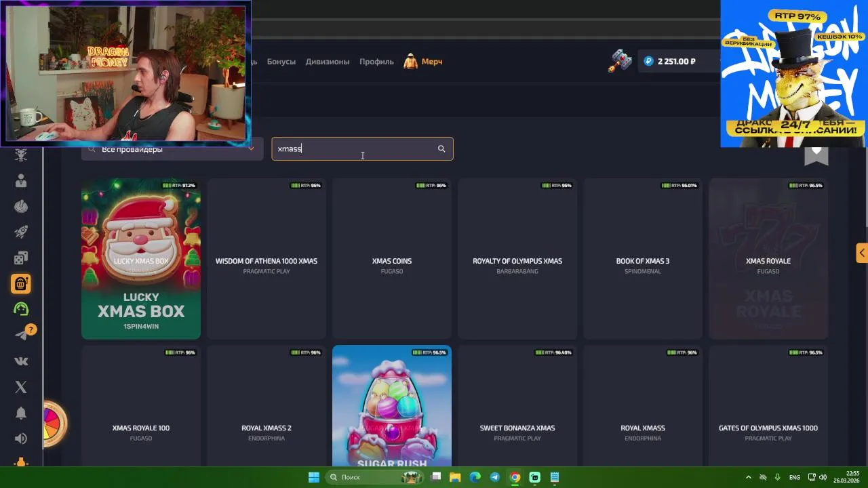Show hidden system tray icons
Viewport: 868px width, 488px height.
[749, 477]
